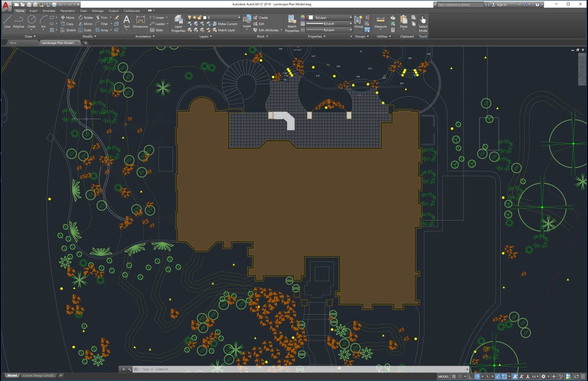Expand the Block panel dropdown
588x381 pixels.
(262, 36)
